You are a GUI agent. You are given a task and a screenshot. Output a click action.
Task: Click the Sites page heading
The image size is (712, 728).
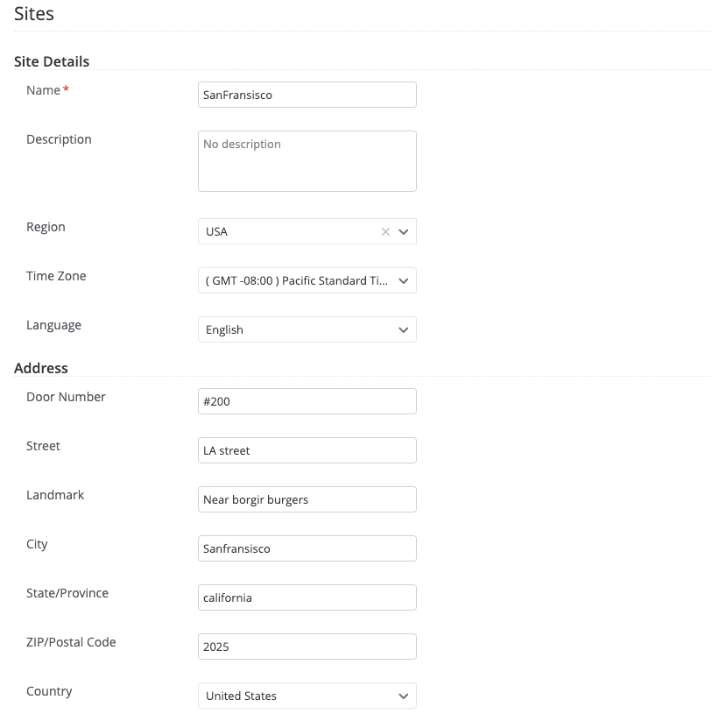(33, 14)
